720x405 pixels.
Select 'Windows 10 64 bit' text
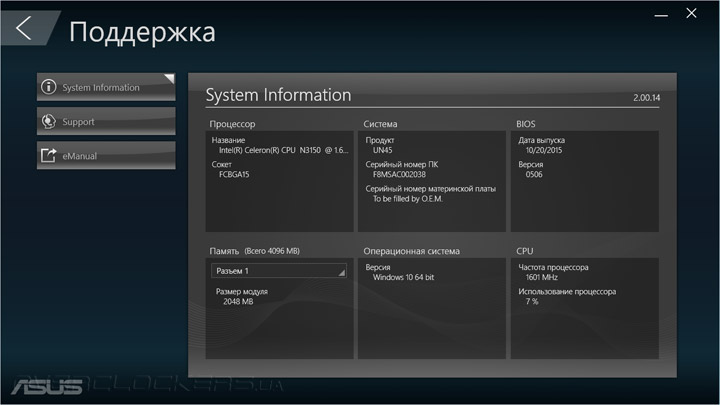[x=403, y=277]
